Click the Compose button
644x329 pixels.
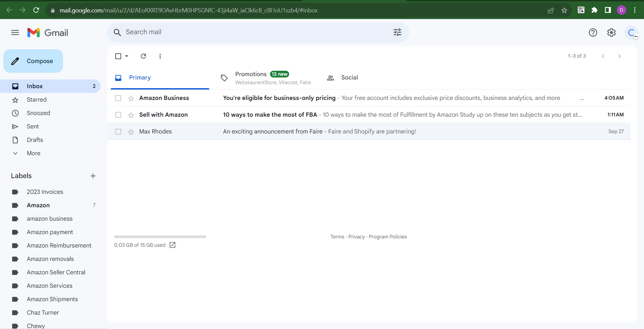tap(33, 61)
